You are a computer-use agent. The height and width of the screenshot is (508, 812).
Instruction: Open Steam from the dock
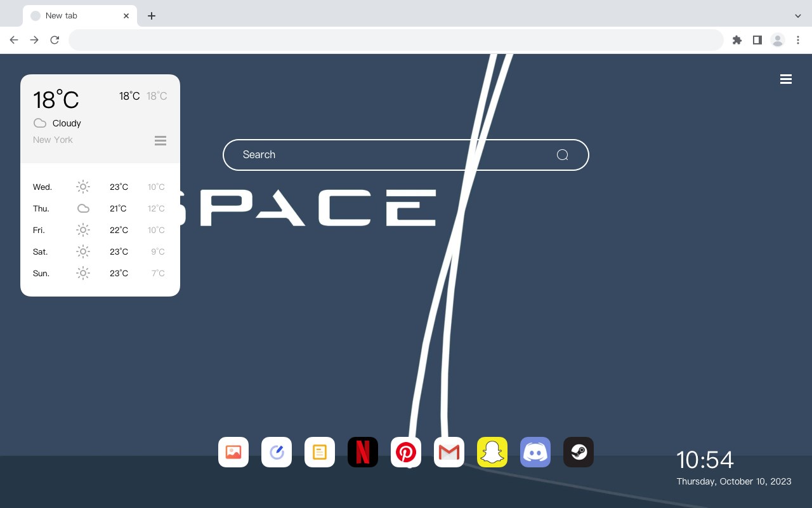(579, 452)
